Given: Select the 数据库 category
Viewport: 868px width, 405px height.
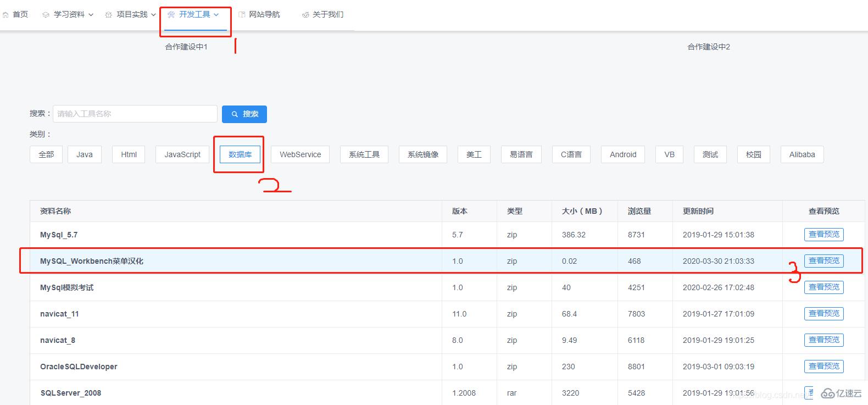Looking at the screenshot, I should click(240, 154).
